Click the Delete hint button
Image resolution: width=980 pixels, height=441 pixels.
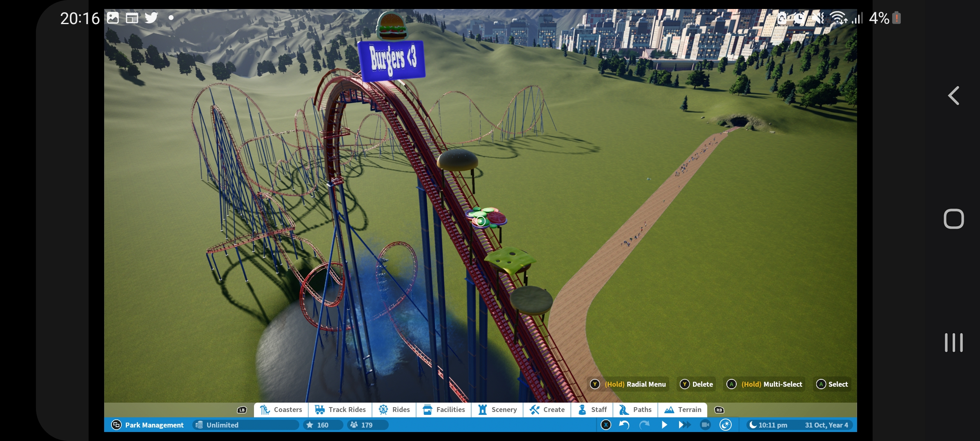tap(697, 384)
